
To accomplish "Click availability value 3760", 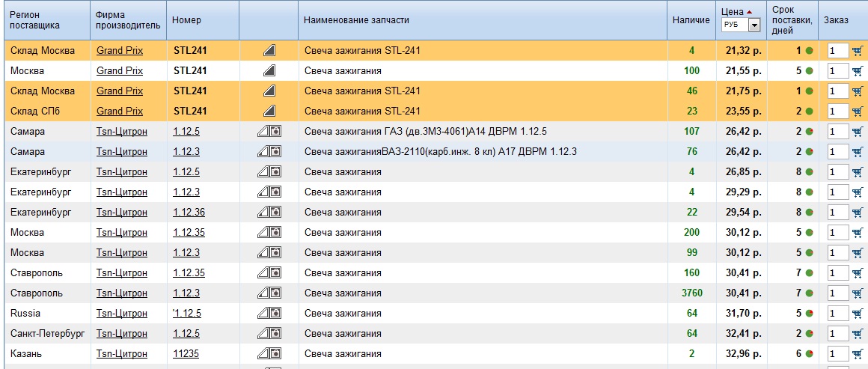I will pos(691,293).
